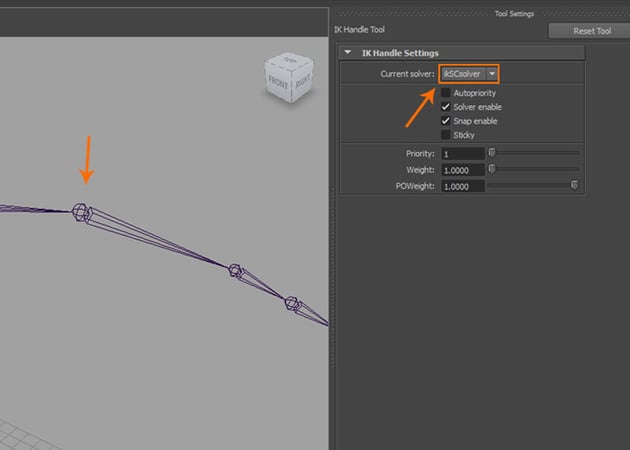Click the Reset Tool button

click(x=591, y=31)
